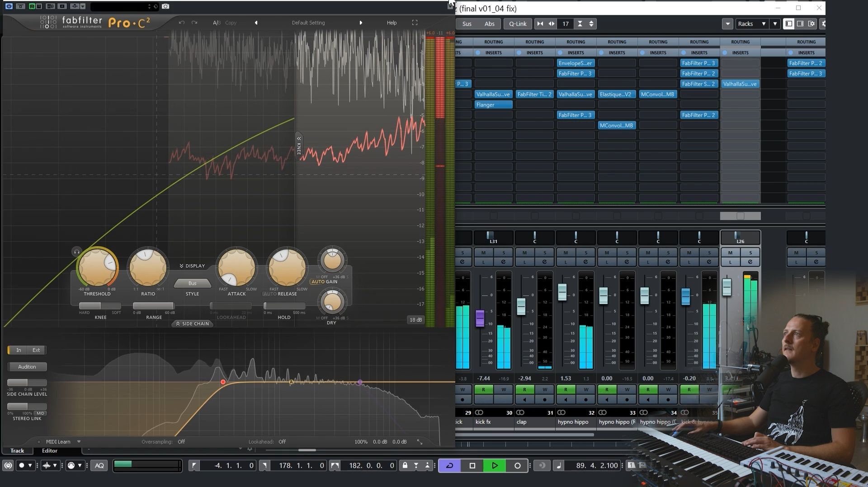
Task: Switch to the Track tab
Action: [17, 451]
